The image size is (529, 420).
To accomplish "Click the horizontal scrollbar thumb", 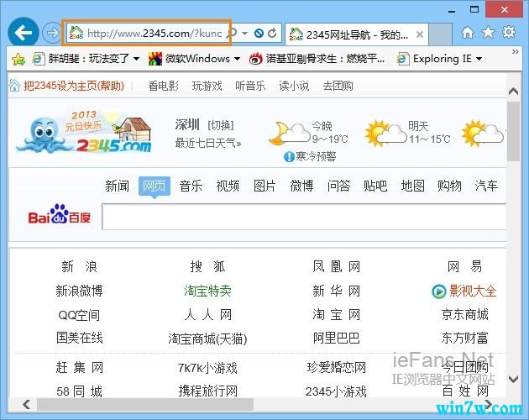I will [145, 404].
